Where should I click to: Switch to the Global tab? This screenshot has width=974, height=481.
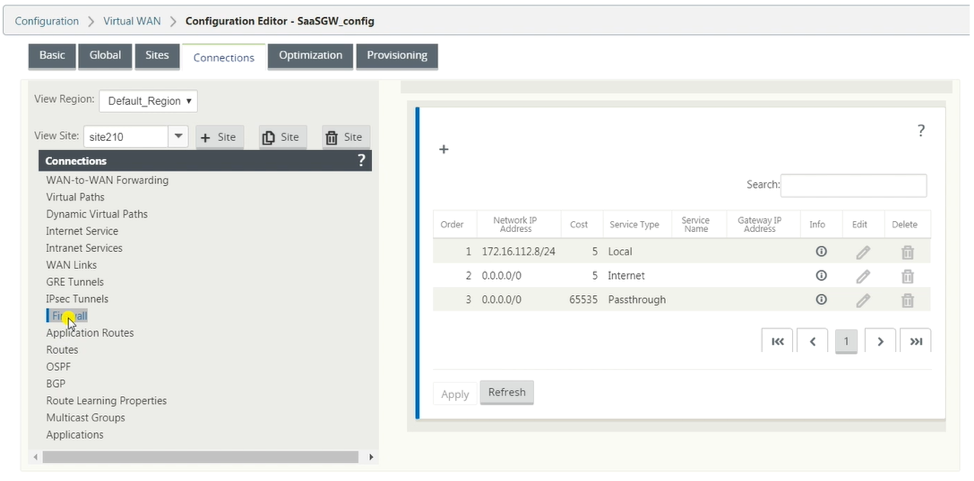[x=105, y=55]
